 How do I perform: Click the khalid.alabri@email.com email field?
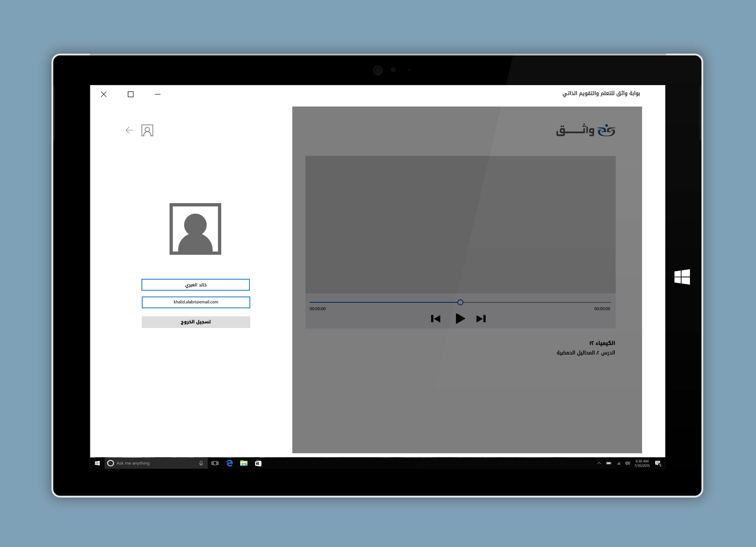tap(196, 302)
